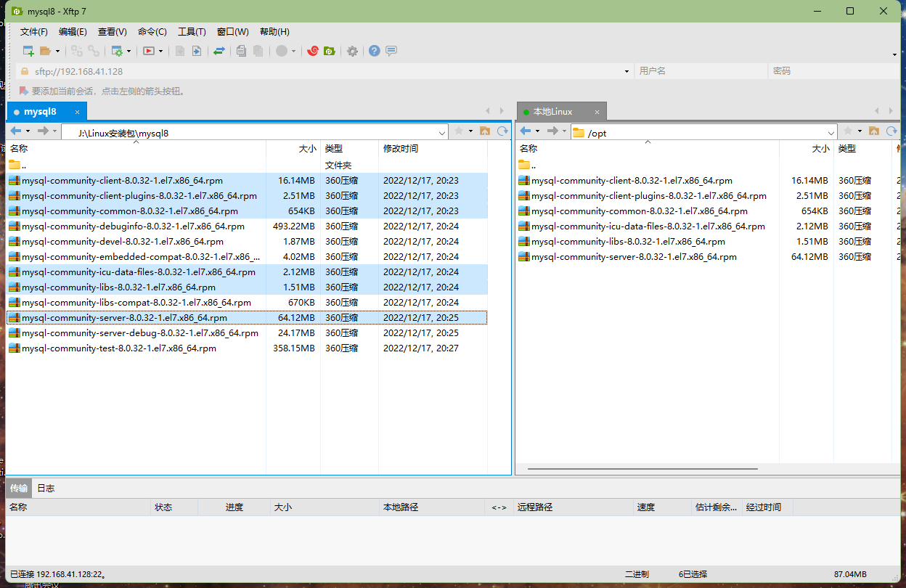Select mysql-community-debuginfo-8.0.32 rpm in left pane

[x=247, y=226]
